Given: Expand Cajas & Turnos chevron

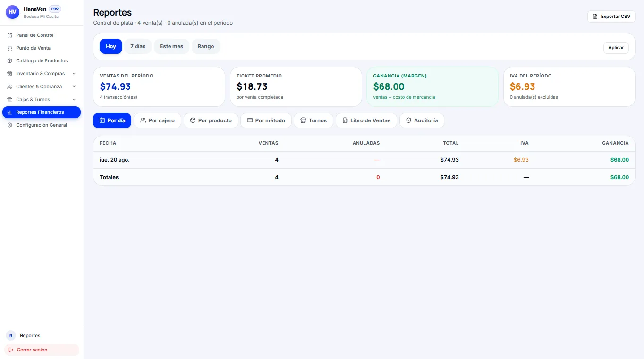Looking at the screenshot, I should tap(74, 100).
